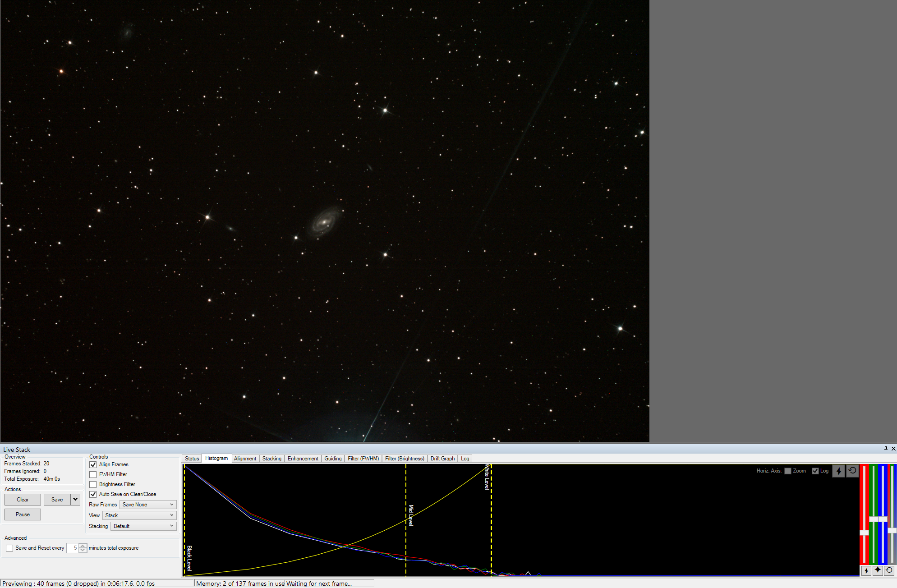
Task: Click the red channel slider handle
Action: tap(864, 533)
